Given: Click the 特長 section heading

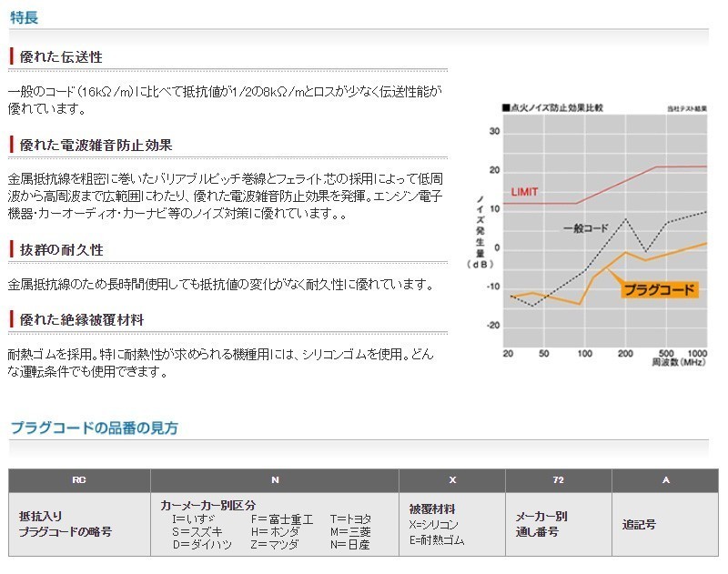Looking at the screenshot, I should pos(24,17).
